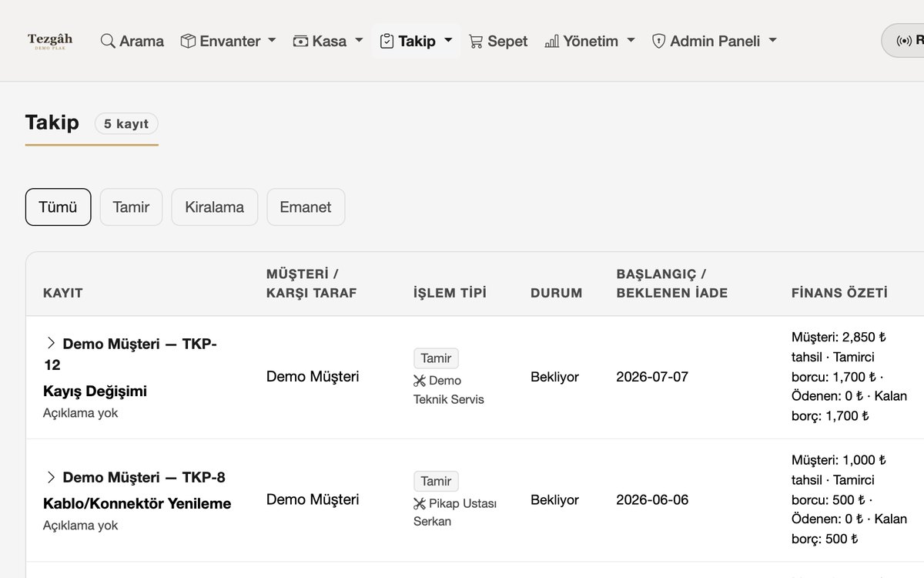The image size is (924, 578).
Task: Filter records by Emanet
Action: (306, 207)
